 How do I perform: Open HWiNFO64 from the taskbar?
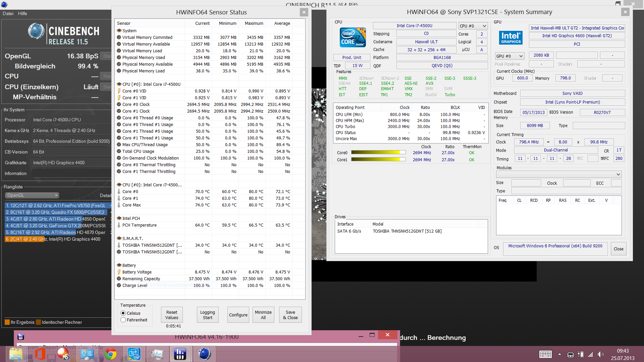click(x=180, y=354)
